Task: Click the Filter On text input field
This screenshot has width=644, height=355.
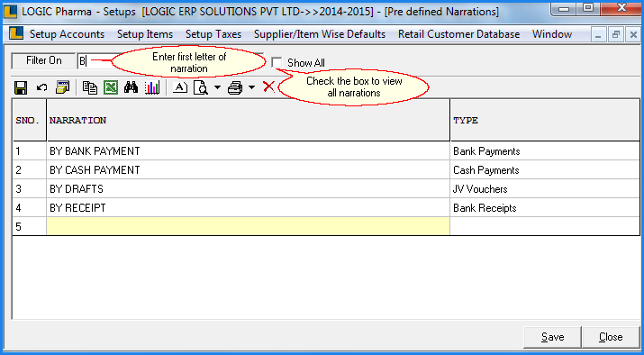Action: (x=170, y=60)
